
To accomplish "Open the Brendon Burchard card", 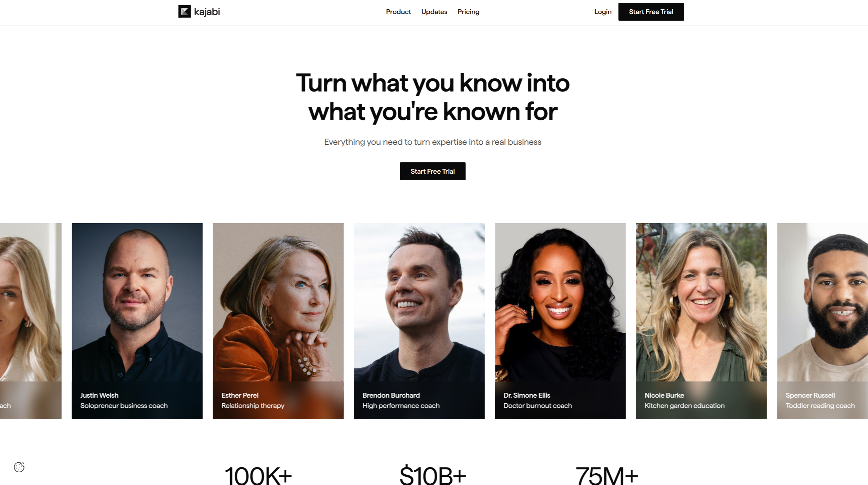I will pos(419,321).
